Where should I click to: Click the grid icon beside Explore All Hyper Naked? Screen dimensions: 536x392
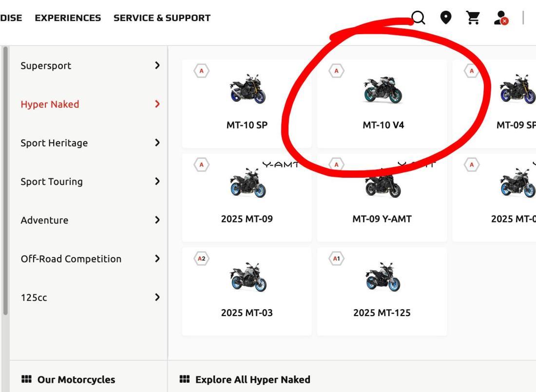coord(184,379)
